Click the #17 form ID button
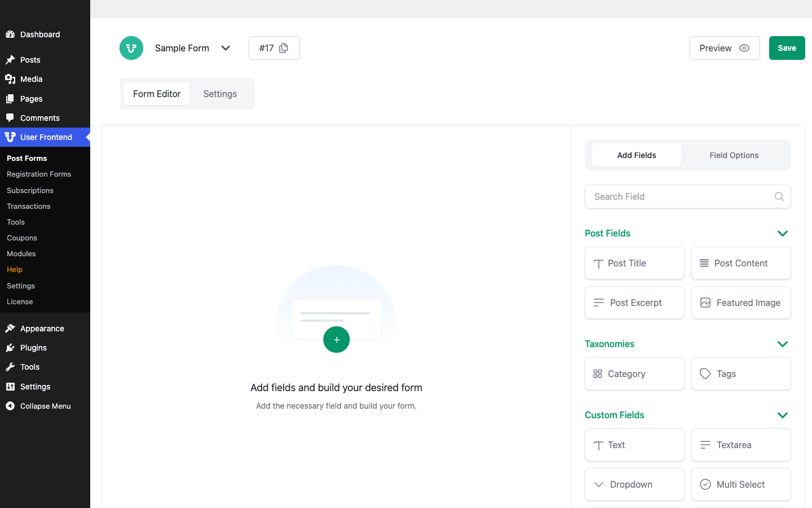The image size is (812, 508). tap(274, 48)
